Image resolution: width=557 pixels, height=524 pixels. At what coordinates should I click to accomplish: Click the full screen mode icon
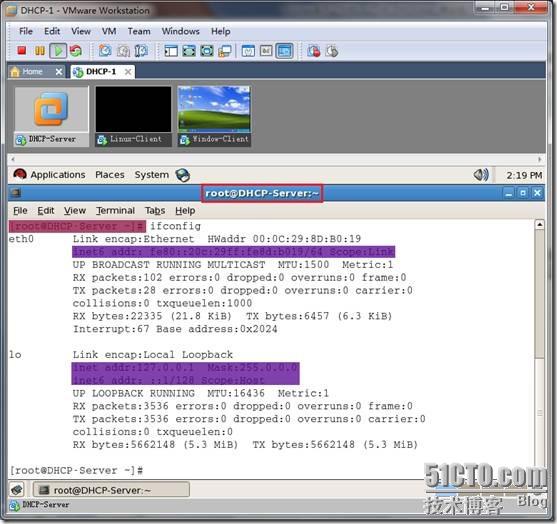coord(189,51)
